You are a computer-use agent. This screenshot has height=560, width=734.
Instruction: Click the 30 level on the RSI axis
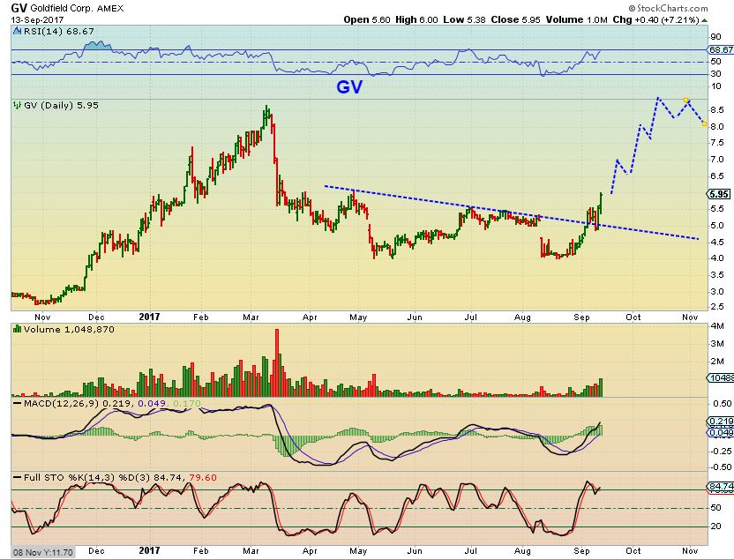(715, 74)
